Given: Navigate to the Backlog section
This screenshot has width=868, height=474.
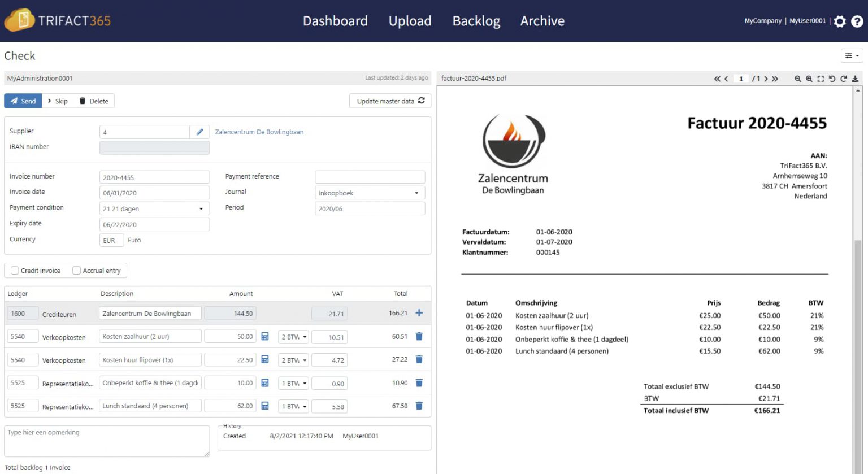Looking at the screenshot, I should (476, 21).
